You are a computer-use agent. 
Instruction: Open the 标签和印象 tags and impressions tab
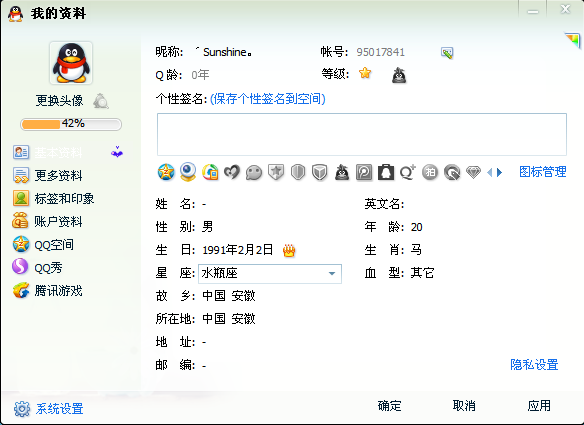pos(64,198)
